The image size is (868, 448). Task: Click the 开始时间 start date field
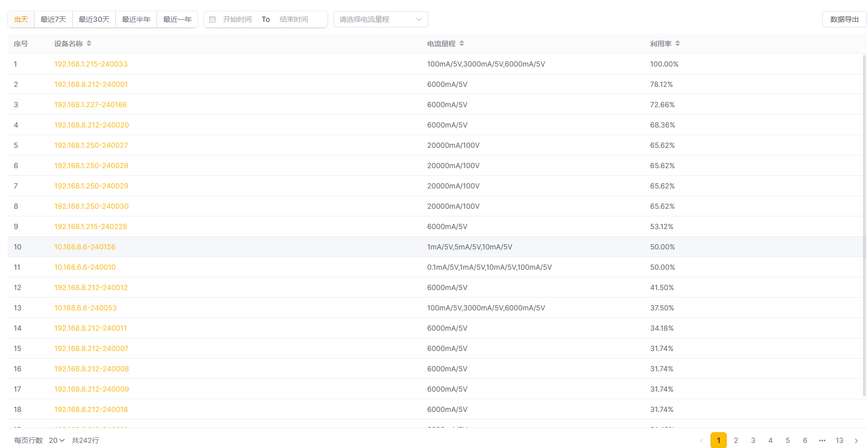pyautogui.click(x=237, y=19)
